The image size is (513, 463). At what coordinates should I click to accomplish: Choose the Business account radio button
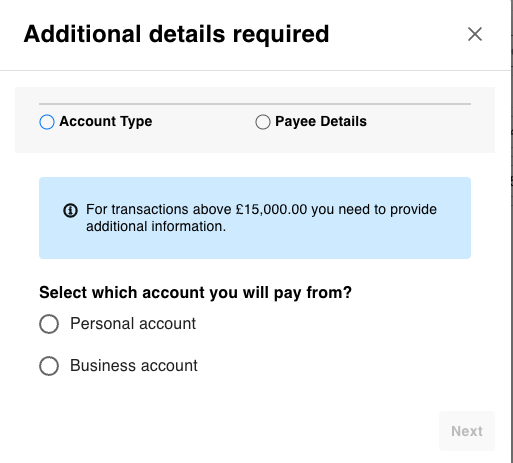[x=49, y=366]
